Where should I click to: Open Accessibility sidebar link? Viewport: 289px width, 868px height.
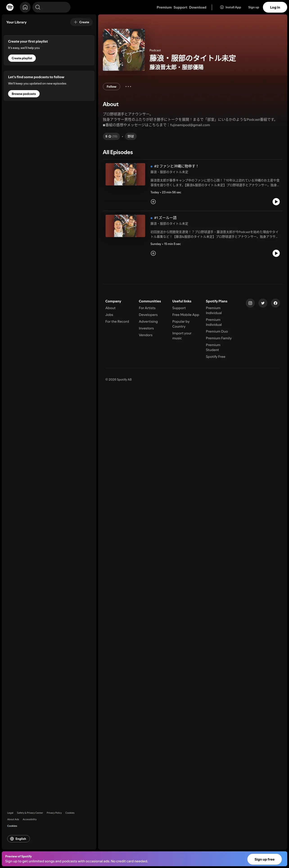(x=30, y=819)
